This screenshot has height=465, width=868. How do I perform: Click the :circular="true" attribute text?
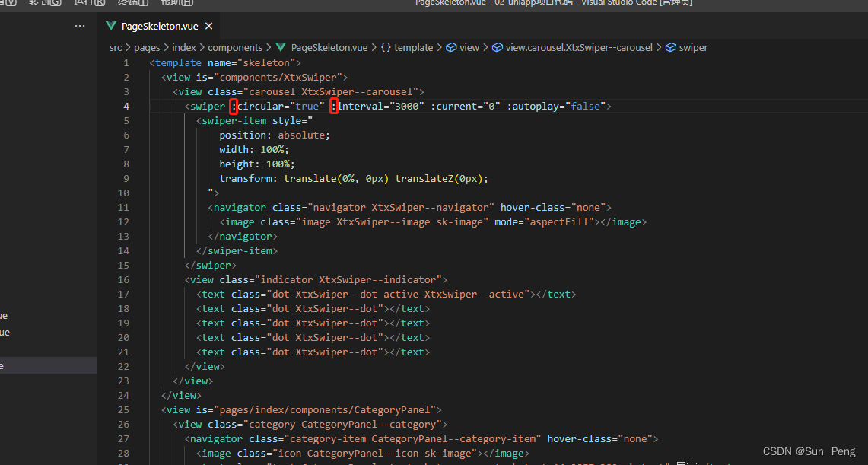[278, 107]
